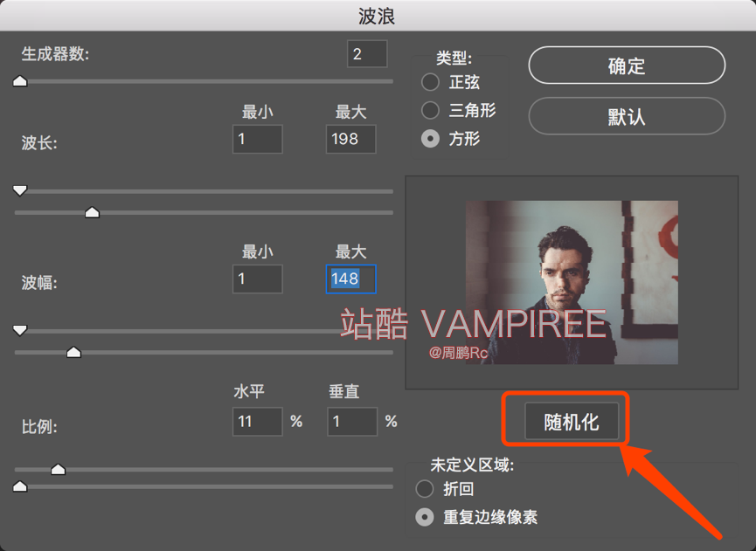The height and width of the screenshot is (551, 756).
Task: Click the 随机化 randomize button
Action: point(572,422)
